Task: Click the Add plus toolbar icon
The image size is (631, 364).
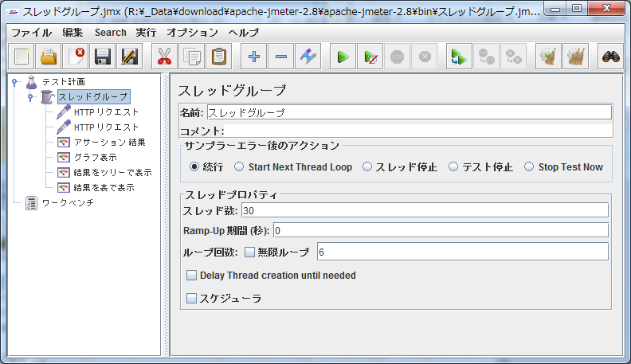Action: point(254,57)
